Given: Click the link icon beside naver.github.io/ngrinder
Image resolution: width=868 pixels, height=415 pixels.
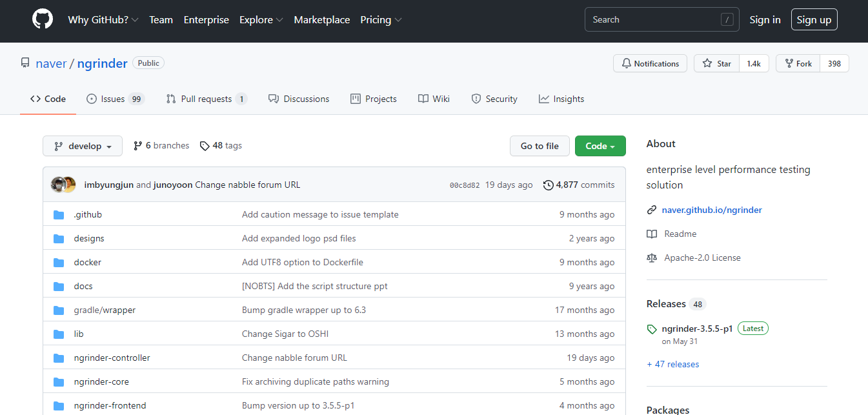Looking at the screenshot, I should click(x=652, y=210).
